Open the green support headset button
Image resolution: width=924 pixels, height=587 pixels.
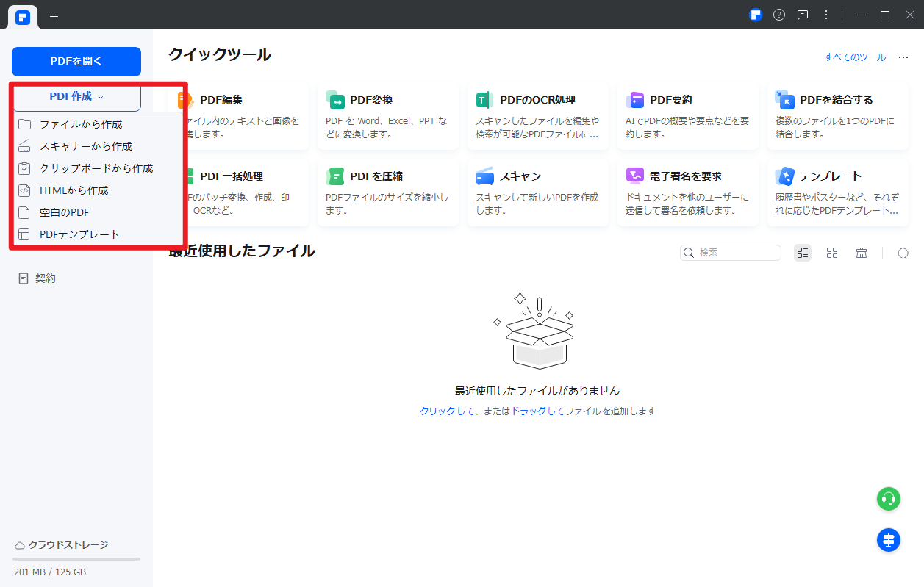[x=889, y=499]
